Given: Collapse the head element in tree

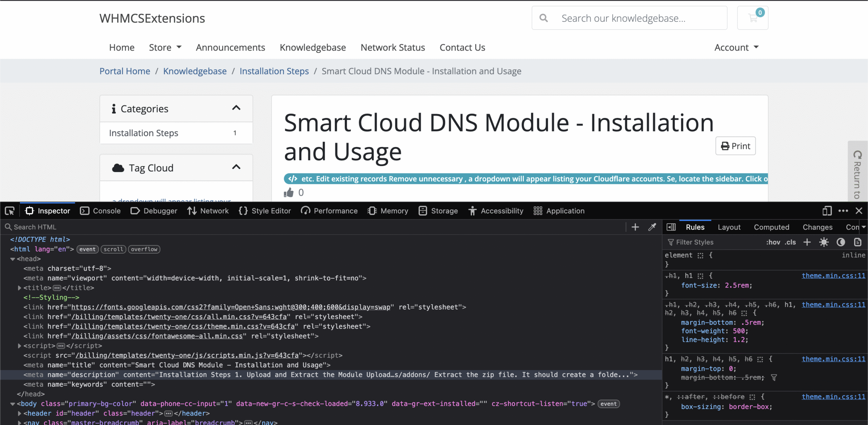Looking at the screenshot, I should pos(13,259).
